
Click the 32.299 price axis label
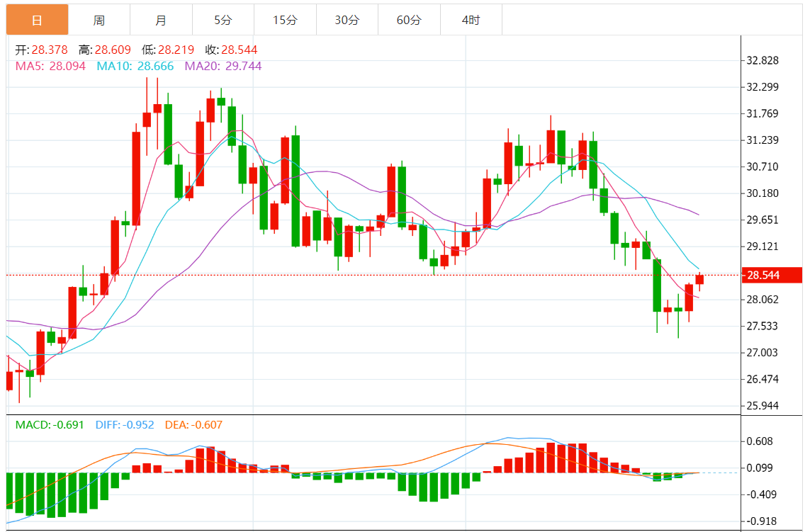coord(763,86)
